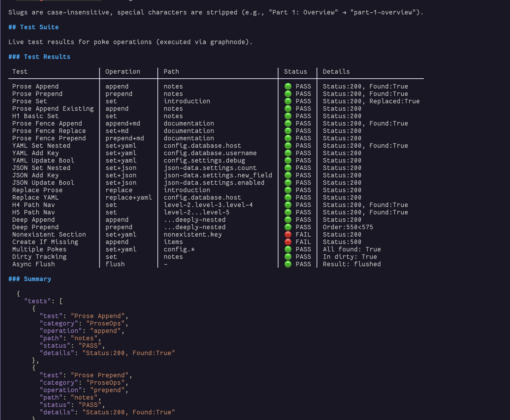
Task: Click the green status icon for Deep Prepend
Action: click(x=288, y=227)
